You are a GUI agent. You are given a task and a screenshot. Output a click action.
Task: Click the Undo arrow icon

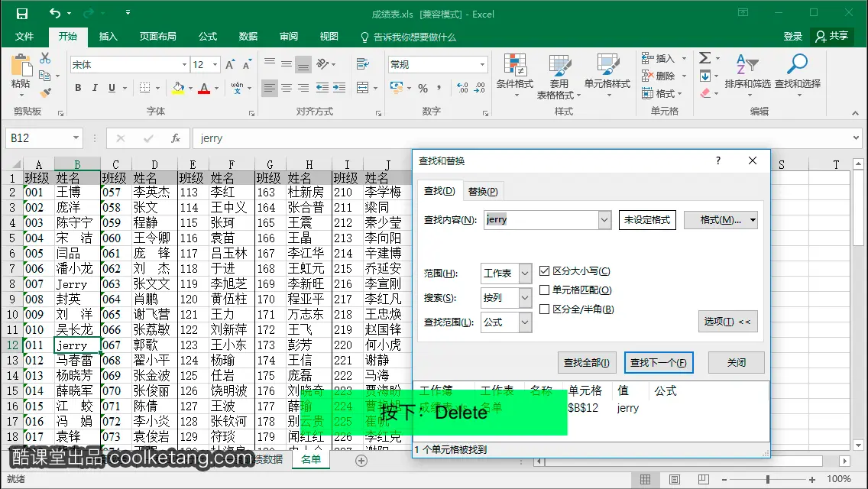point(54,13)
